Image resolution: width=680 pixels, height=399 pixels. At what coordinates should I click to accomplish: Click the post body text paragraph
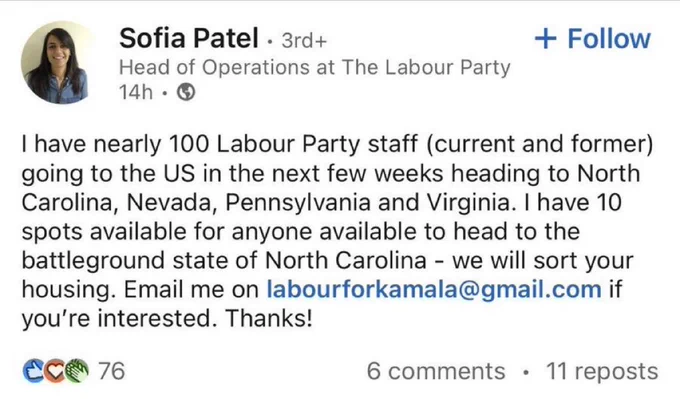click(337, 231)
